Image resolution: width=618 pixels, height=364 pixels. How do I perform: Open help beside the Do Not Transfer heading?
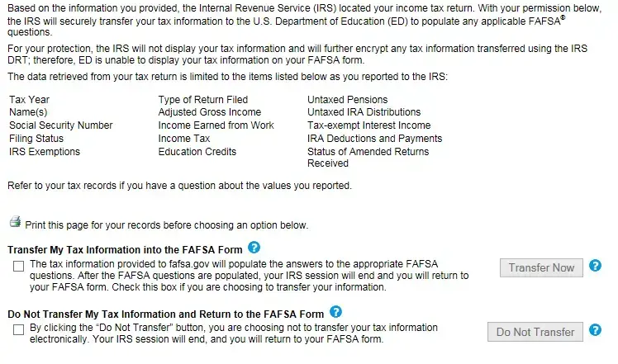[x=335, y=312]
